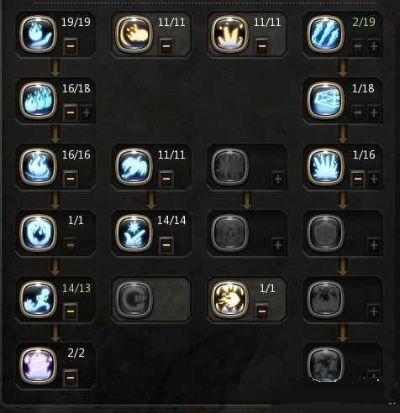The image size is (400, 413).
Task: Select the wall of flames skill 16/18
Action: (38, 100)
